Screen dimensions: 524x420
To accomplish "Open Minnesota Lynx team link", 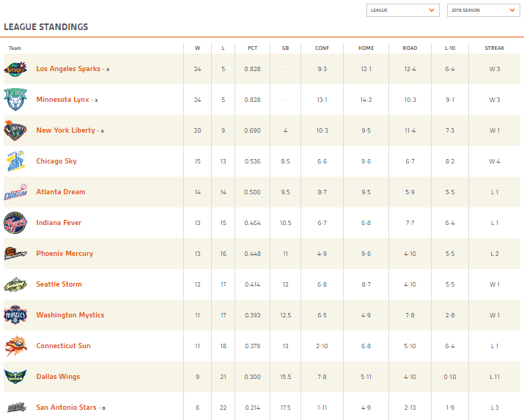I will (62, 100).
